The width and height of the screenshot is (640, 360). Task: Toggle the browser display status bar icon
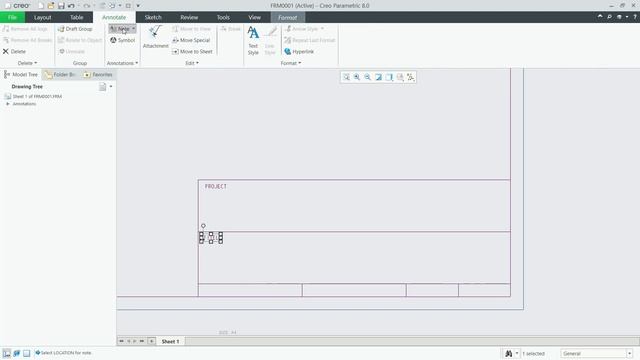[x=17, y=353]
